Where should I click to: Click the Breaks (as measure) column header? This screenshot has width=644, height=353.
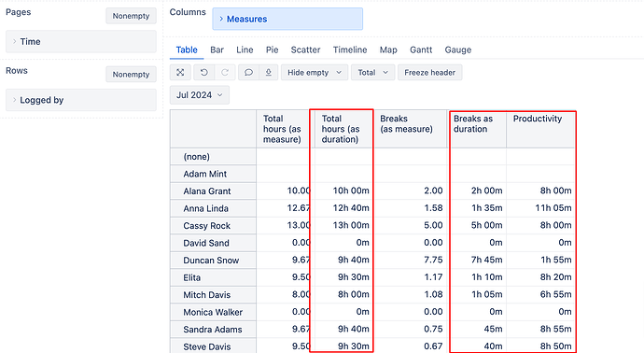click(x=411, y=129)
